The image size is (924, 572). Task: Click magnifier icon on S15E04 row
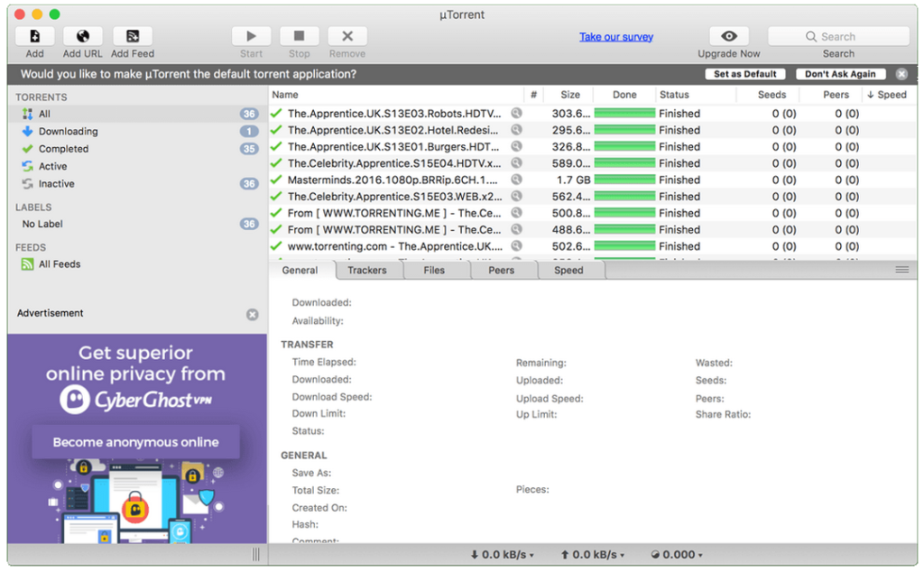516,163
